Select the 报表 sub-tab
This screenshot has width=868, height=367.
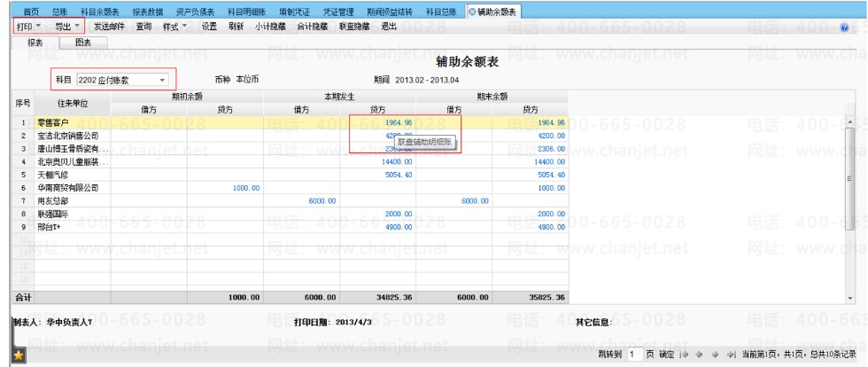35,43
